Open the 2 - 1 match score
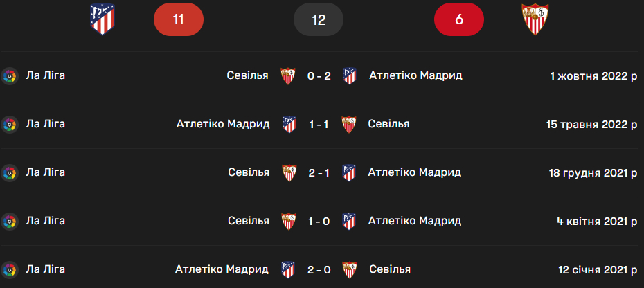This screenshot has width=644, height=288. click(319, 172)
